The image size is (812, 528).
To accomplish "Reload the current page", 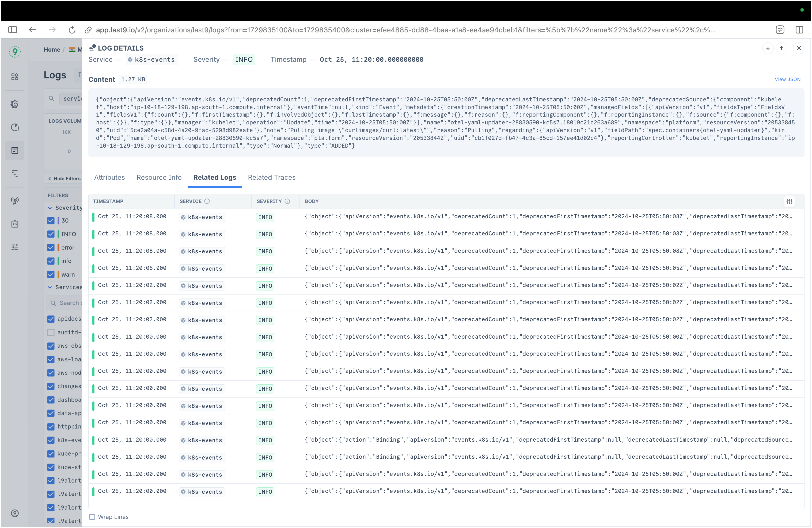I will coord(72,30).
